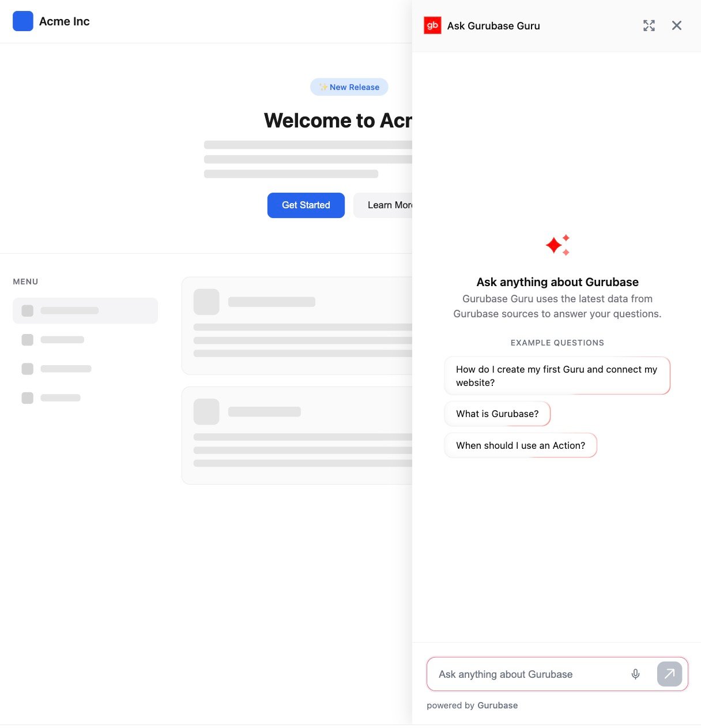Click the 'Ask anything about Gurubase' heading
This screenshot has height=728, width=701.
(x=557, y=282)
